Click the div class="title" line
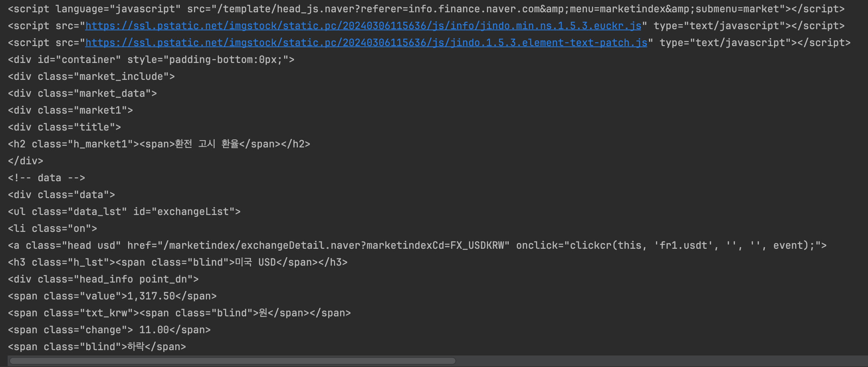Screen dimensions: 868x367 [64, 127]
